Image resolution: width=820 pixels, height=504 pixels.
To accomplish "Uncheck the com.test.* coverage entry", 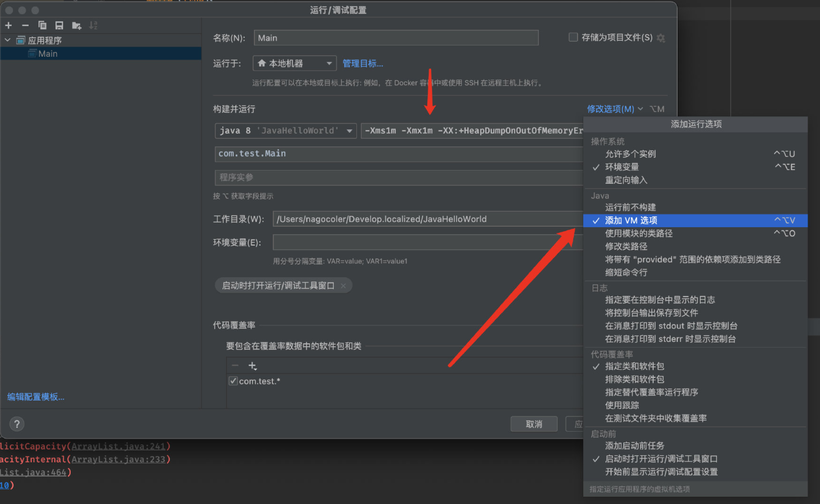I will coord(233,381).
